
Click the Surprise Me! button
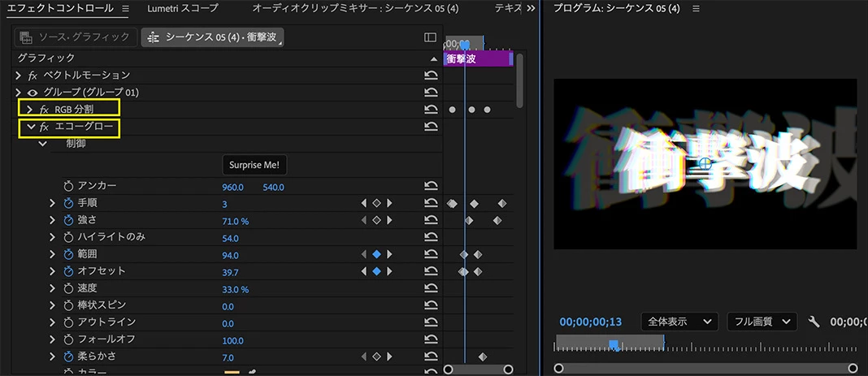(x=254, y=165)
